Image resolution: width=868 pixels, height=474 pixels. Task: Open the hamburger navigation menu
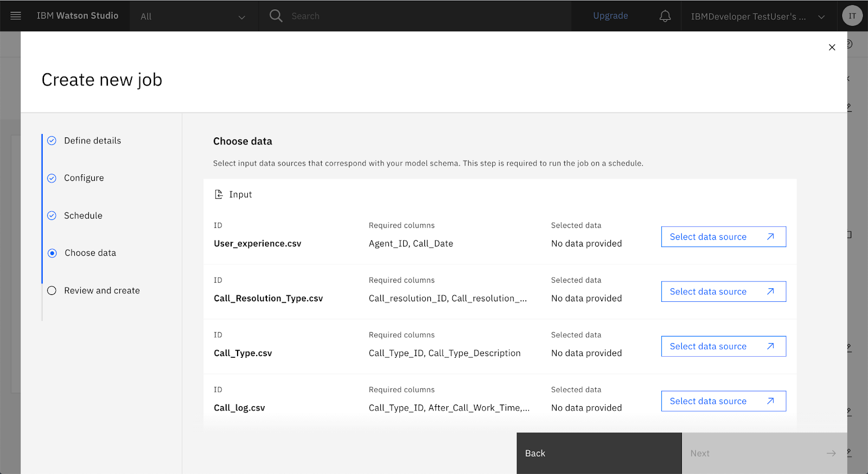(x=16, y=16)
